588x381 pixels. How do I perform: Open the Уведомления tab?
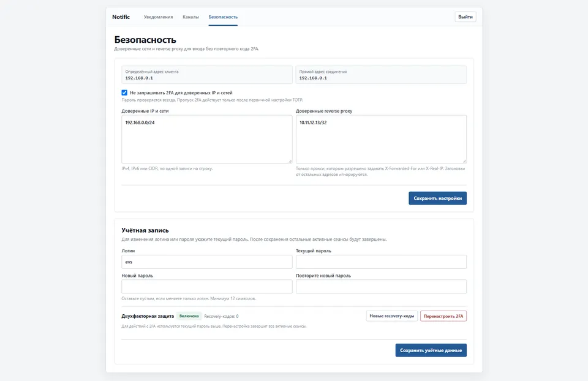158,17
